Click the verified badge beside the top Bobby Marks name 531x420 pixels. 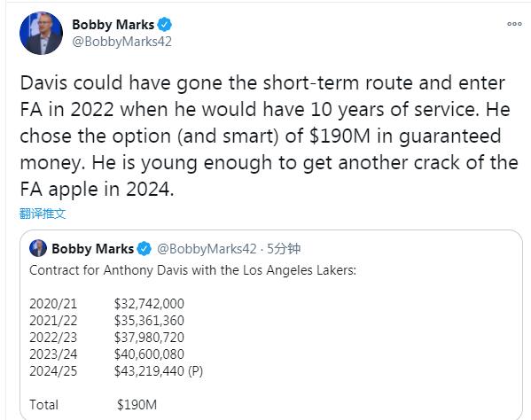[x=165, y=25]
